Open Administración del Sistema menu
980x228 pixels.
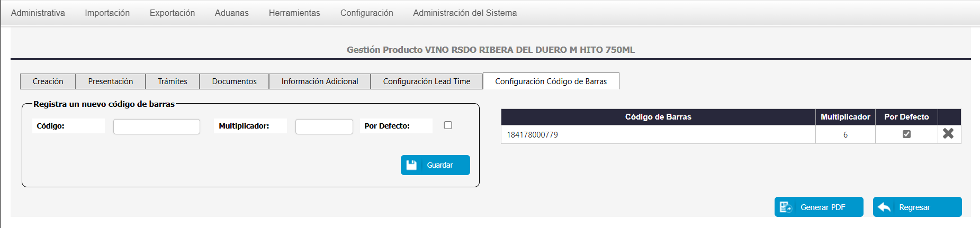coord(465,13)
